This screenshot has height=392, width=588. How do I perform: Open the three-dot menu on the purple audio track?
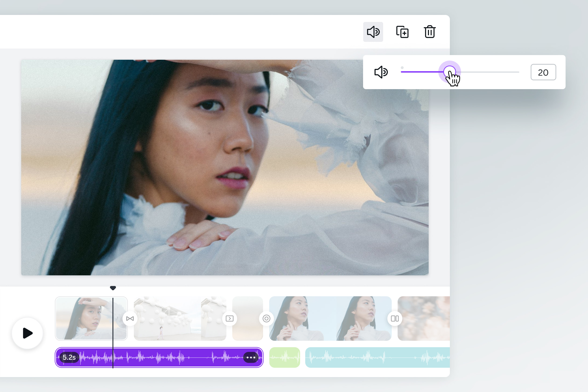coord(251,357)
